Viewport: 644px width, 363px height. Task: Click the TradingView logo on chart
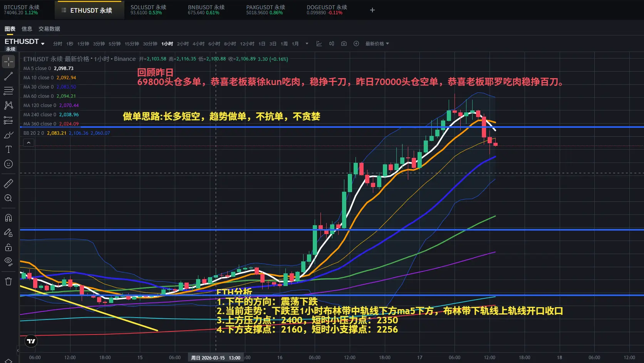point(31,341)
